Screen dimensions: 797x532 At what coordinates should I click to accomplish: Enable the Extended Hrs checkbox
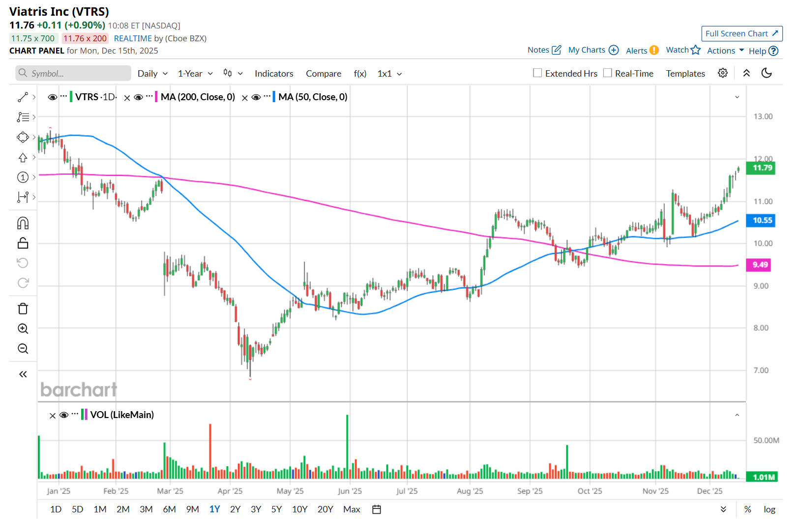537,73
